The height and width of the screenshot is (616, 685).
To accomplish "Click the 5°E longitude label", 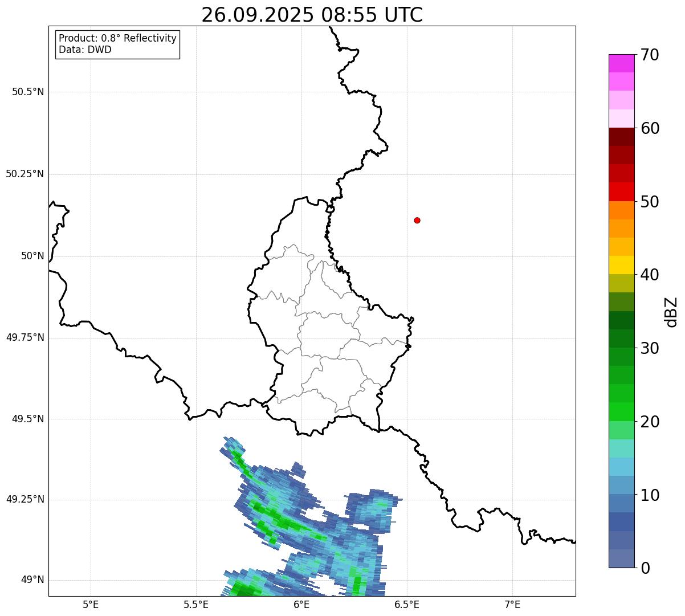I will click(91, 604).
